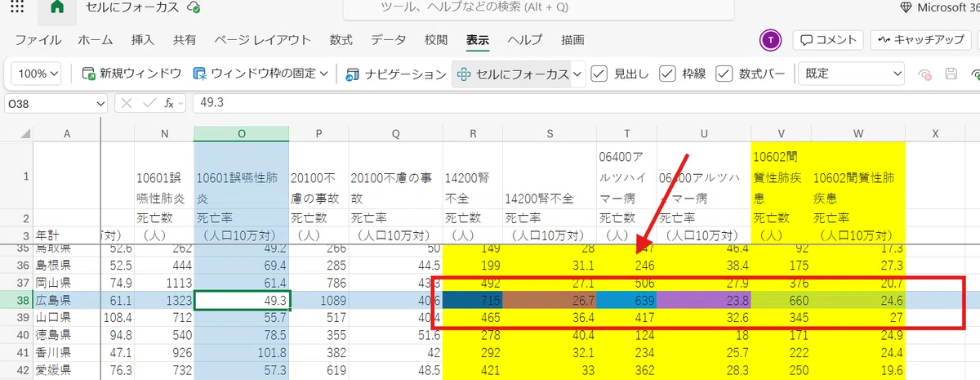
Task: Click the ウィンドウ枠の固定 freeze panes icon
Action: tap(199, 74)
